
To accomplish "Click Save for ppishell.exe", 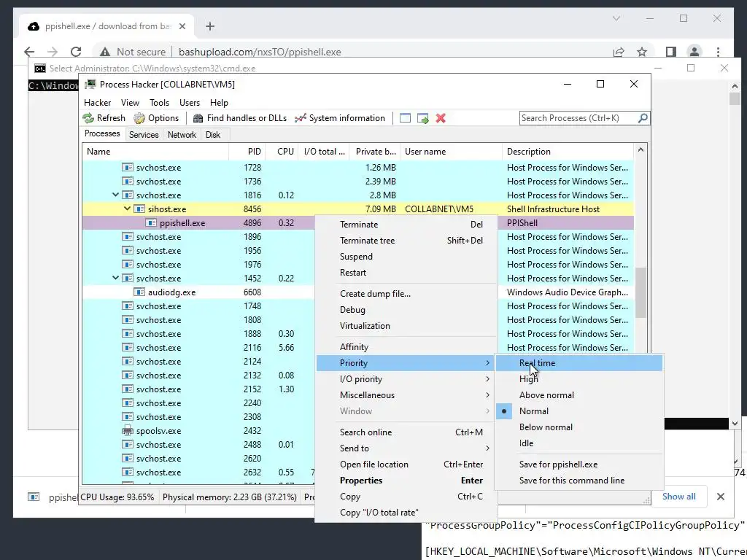I will 578,464.
